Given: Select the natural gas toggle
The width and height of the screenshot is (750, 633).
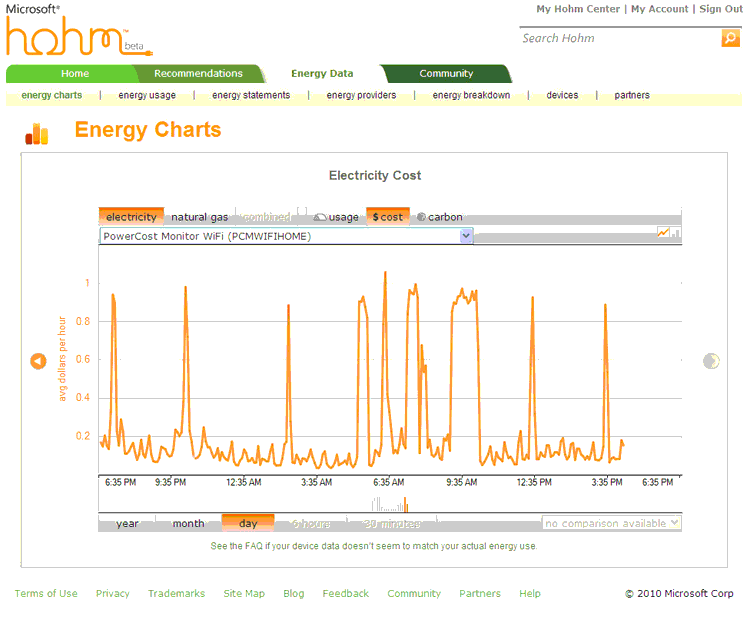Looking at the screenshot, I should coord(199,217).
